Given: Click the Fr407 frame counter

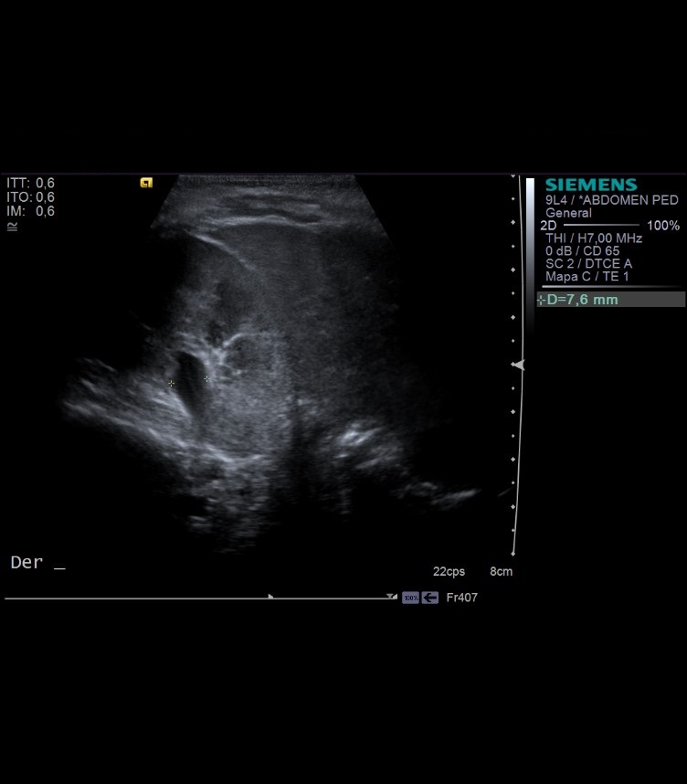Looking at the screenshot, I should 461,598.
